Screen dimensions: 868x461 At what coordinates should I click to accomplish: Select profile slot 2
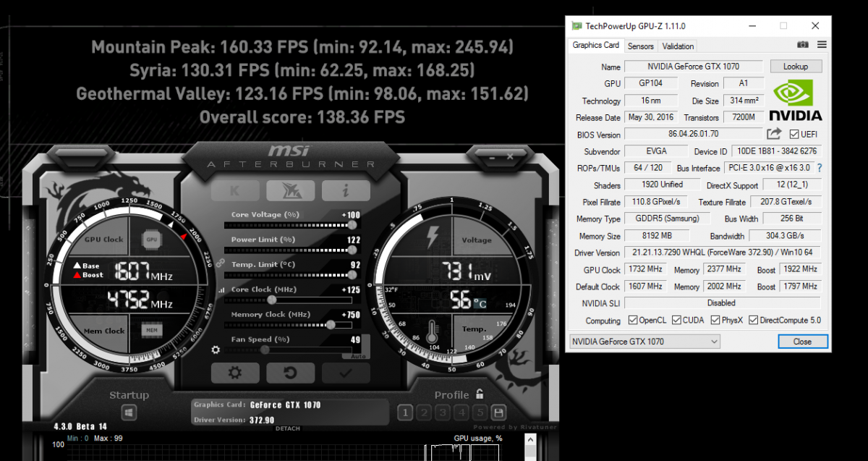coord(424,413)
